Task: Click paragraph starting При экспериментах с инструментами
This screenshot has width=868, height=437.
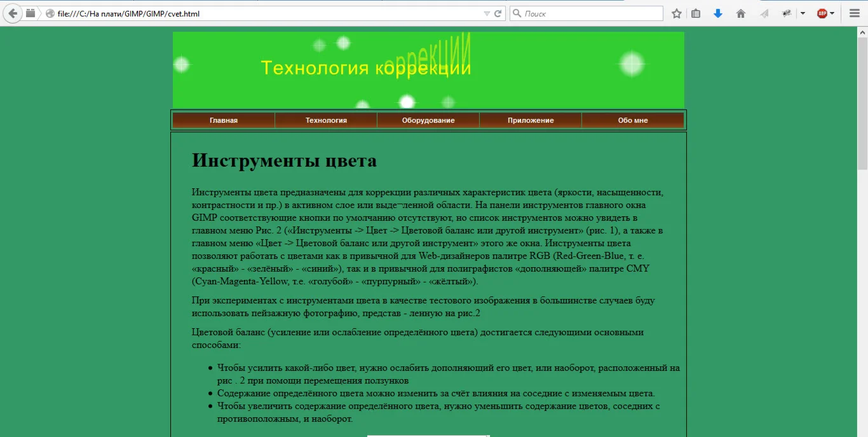Action: coord(423,307)
